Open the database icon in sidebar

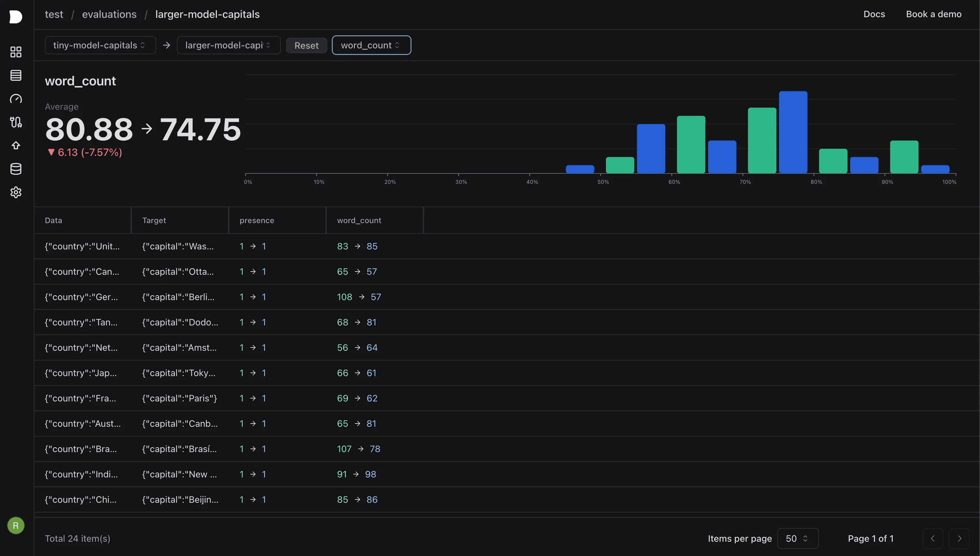pyautogui.click(x=16, y=169)
